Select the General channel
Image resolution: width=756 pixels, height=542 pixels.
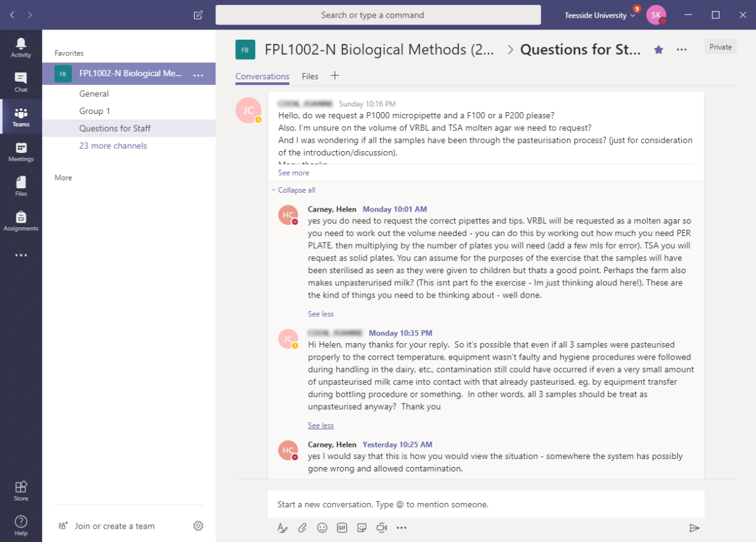click(x=94, y=94)
